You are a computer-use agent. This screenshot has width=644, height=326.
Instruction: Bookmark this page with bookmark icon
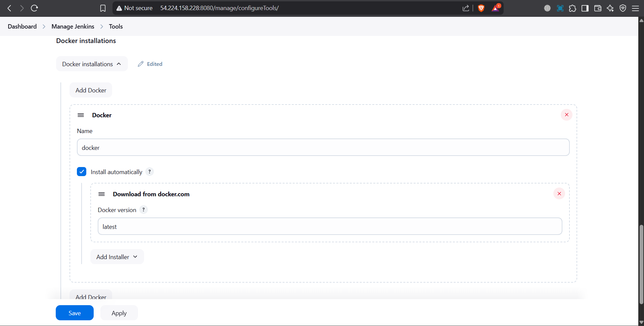click(103, 8)
